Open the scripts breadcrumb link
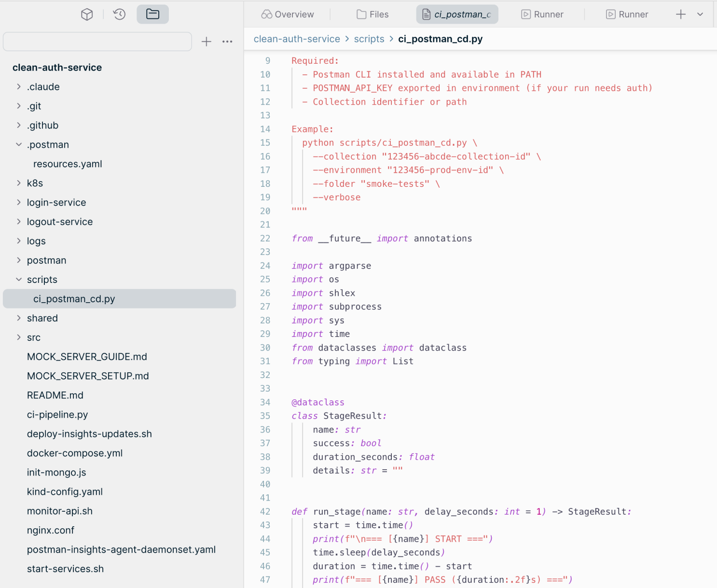Viewport: 717px width, 588px height. coord(369,39)
